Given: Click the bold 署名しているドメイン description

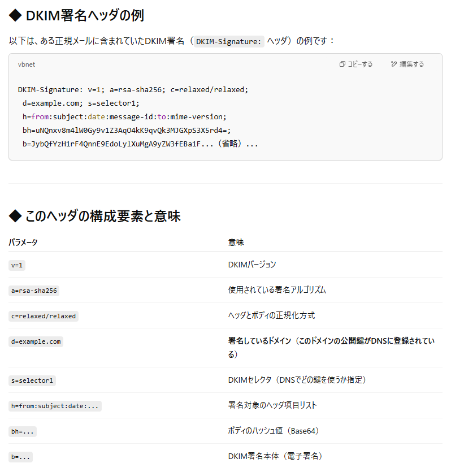Looking at the screenshot, I should pyautogui.click(x=331, y=348).
